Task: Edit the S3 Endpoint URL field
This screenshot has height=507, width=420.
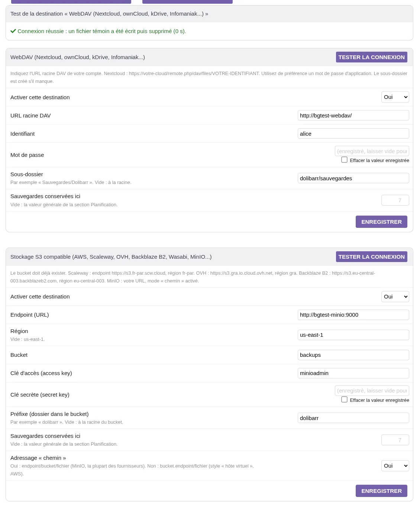Action: coord(353,315)
